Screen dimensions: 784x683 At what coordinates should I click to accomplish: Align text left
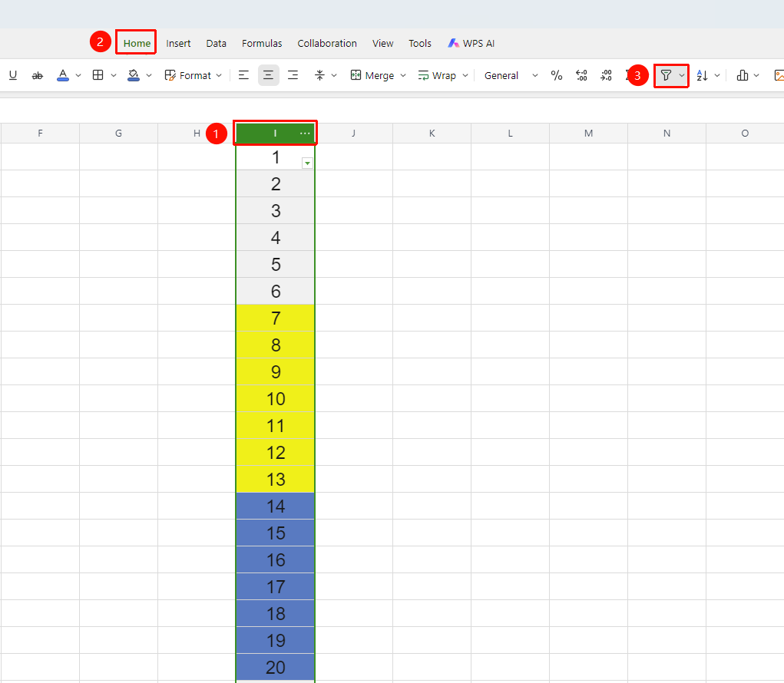(243, 75)
